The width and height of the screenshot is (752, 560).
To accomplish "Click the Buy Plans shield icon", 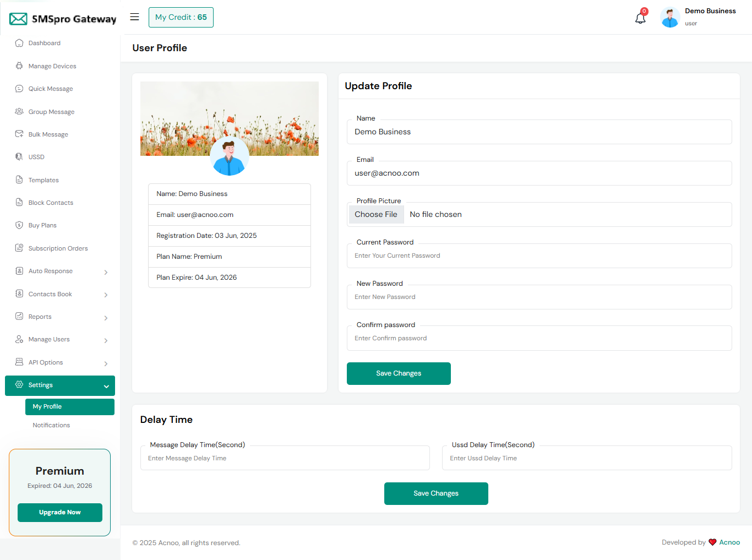I will click(x=19, y=225).
